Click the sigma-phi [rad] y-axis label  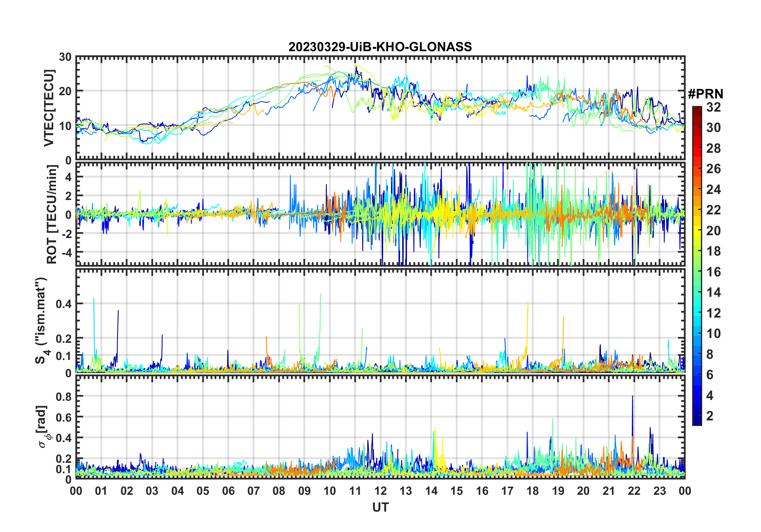[x=44, y=426]
